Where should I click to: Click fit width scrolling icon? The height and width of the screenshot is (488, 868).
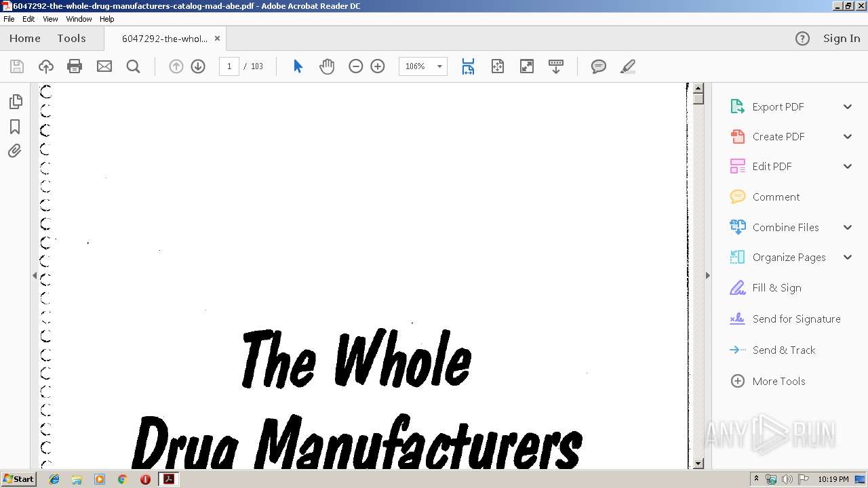pos(468,66)
